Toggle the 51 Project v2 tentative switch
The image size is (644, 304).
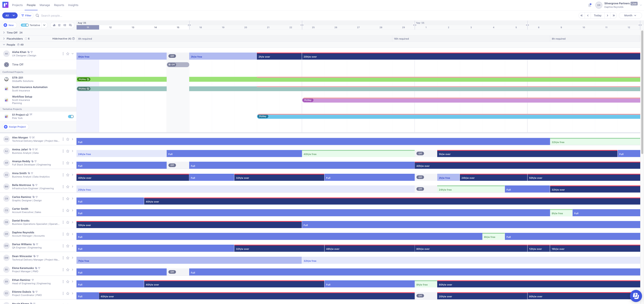(x=71, y=116)
